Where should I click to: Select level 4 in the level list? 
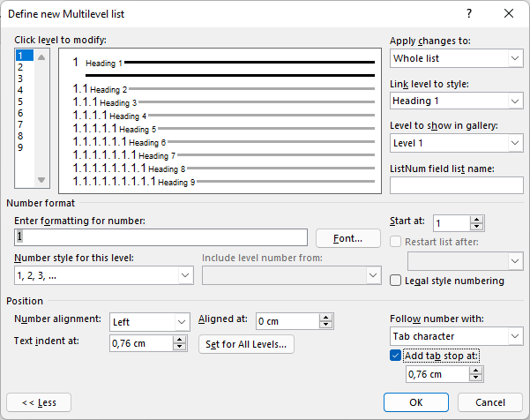[x=25, y=90]
